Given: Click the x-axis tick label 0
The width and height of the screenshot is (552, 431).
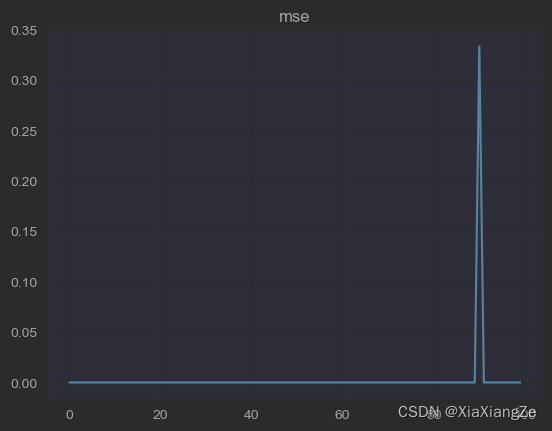Looking at the screenshot, I should pos(70,415).
